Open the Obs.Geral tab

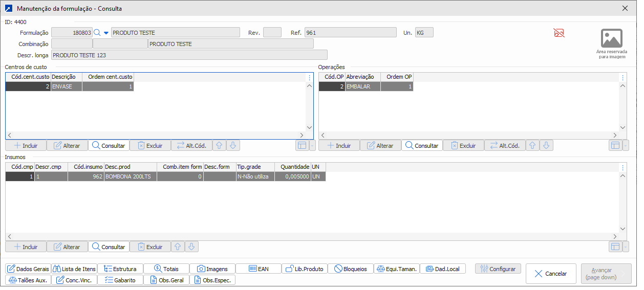(166, 280)
